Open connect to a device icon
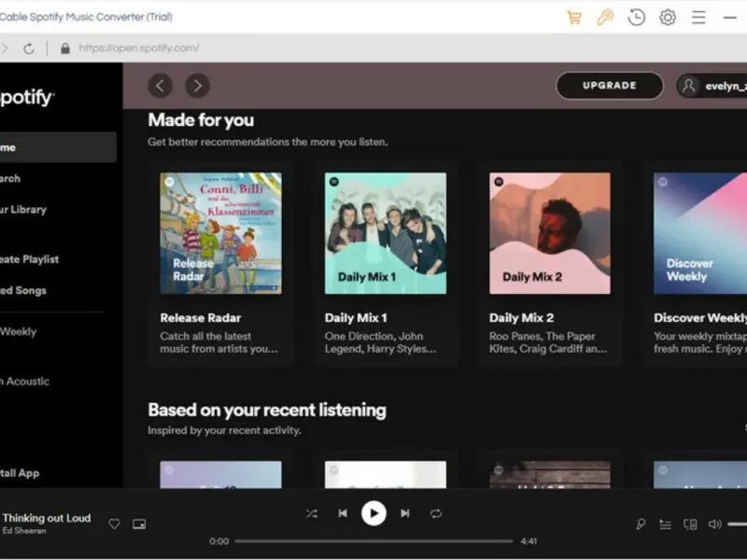747x560 pixels. coord(690,525)
